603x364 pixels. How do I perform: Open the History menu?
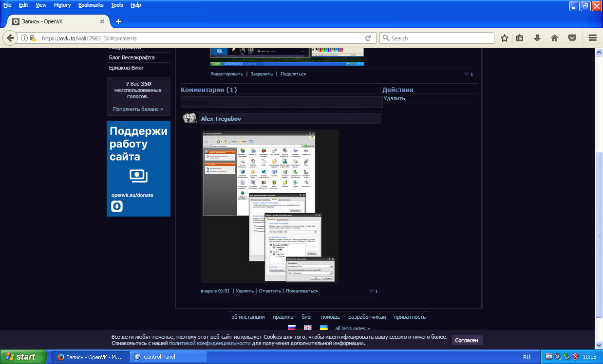point(62,5)
